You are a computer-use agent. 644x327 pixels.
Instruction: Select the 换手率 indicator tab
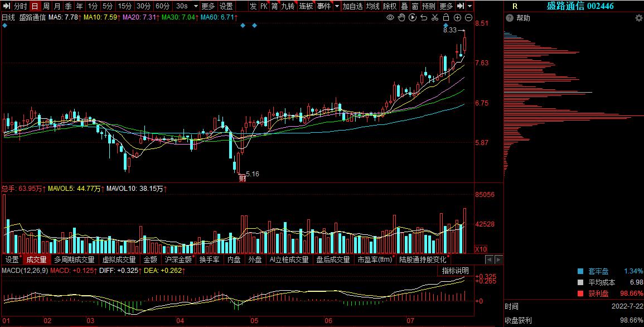210,259
